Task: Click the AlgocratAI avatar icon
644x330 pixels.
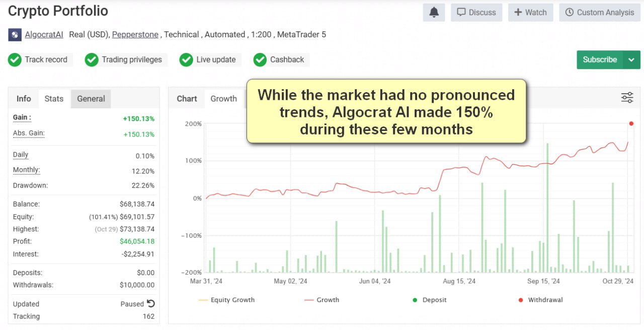Action: point(15,35)
